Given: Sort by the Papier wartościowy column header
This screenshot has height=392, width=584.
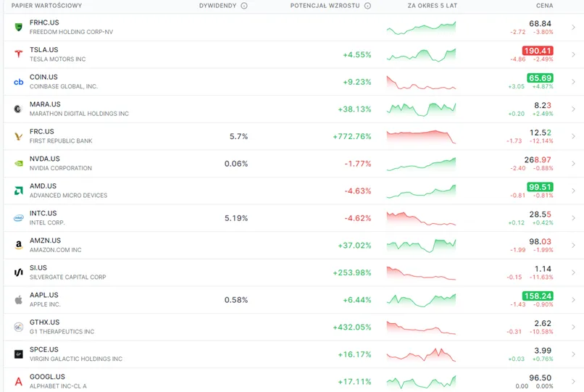Looking at the screenshot, I should (46, 6).
